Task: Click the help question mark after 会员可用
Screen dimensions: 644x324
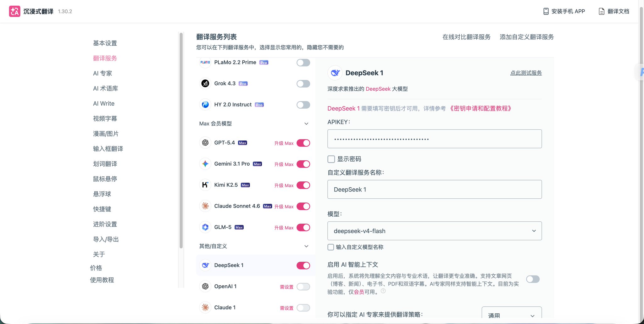Action: pos(383,291)
